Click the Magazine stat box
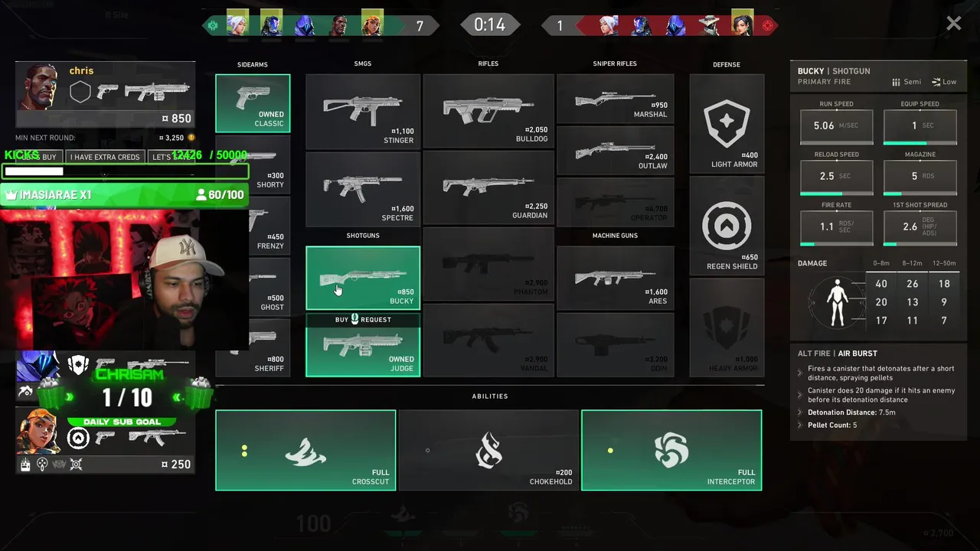 click(x=920, y=178)
